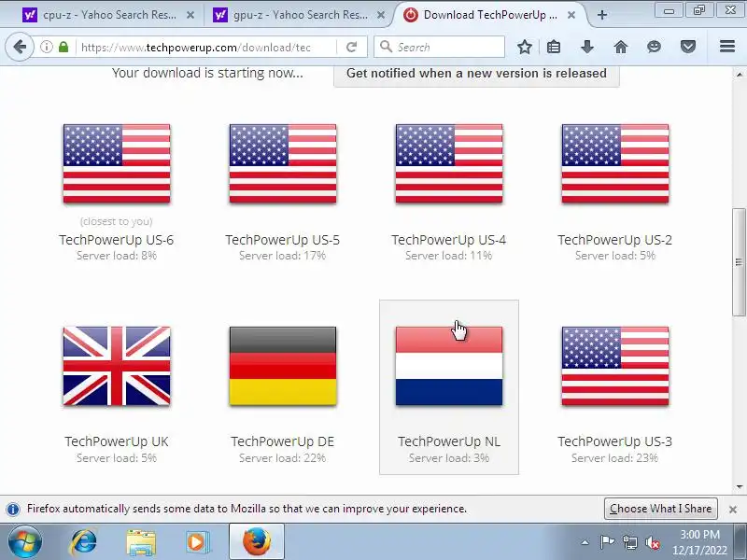Click the TechPowerUp US-5 server name
Screen dimensions: 747x560
coord(283,240)
